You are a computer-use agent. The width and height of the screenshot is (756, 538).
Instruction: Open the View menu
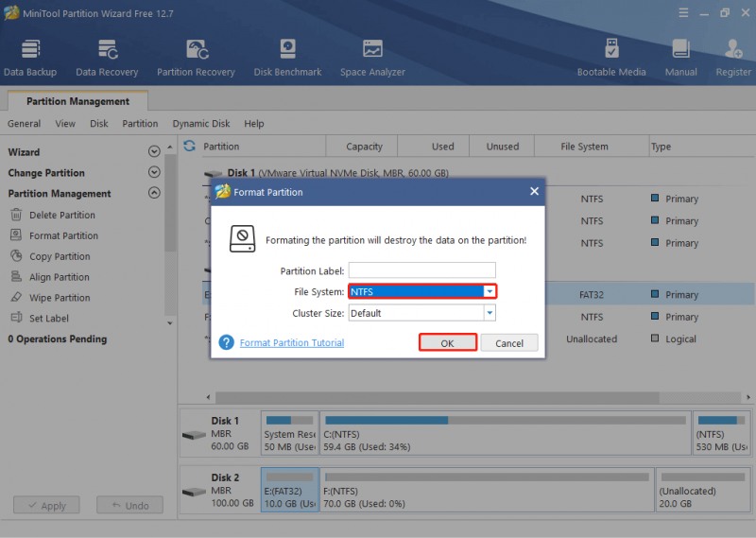[65, 124]
